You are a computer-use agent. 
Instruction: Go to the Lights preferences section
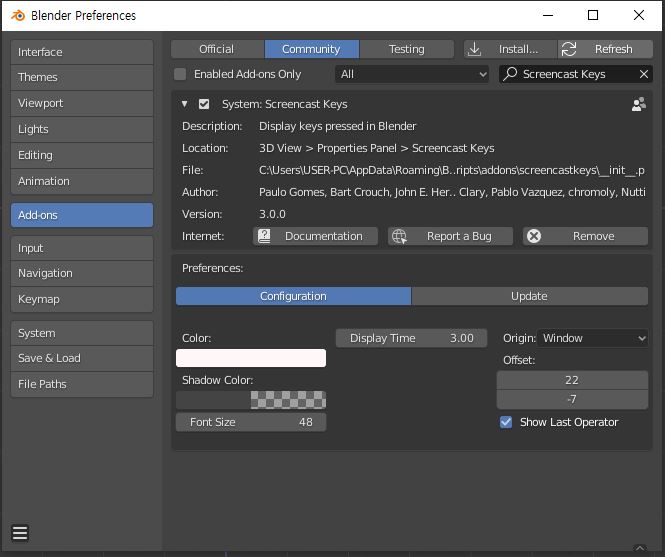coord(82,129)
